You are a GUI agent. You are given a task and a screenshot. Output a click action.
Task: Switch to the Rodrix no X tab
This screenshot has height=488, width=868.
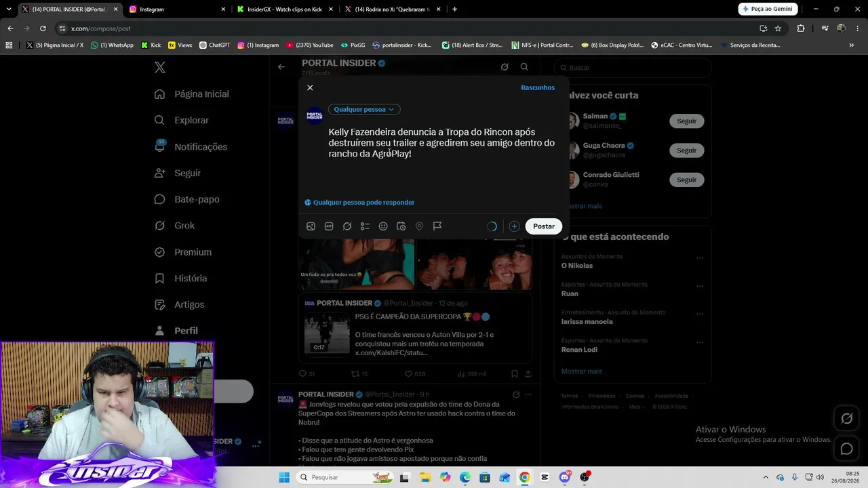(393, 9)
